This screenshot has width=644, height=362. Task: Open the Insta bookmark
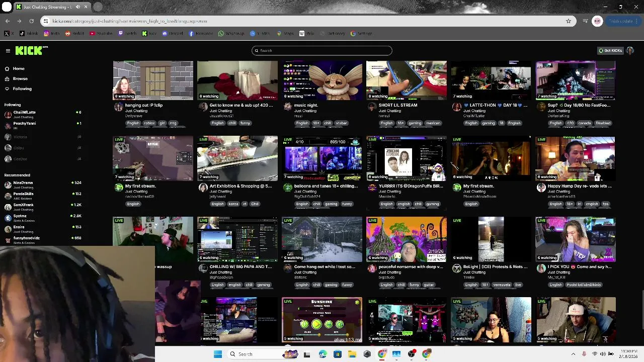coord(52,34)
